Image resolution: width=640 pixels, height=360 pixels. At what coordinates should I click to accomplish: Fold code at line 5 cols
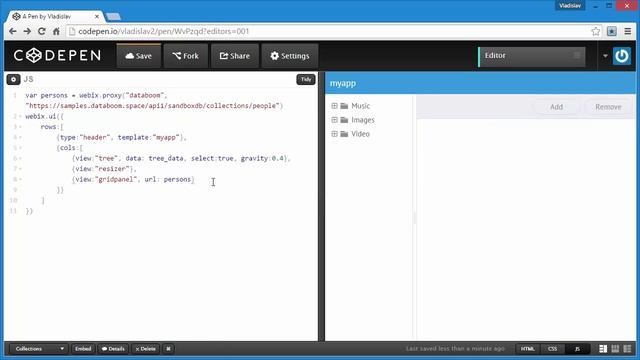tap(20, 148)
